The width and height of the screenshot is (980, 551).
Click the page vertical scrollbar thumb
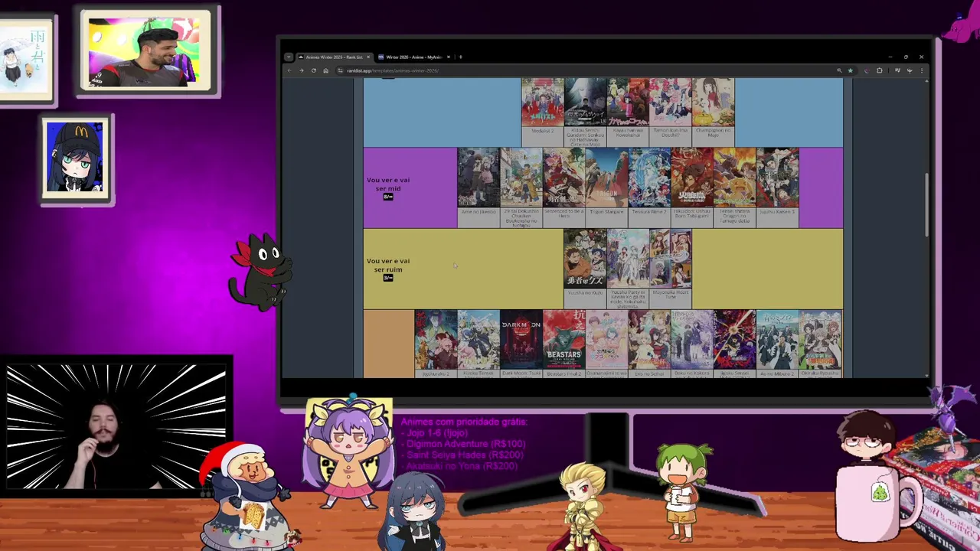tap(926, 205)
